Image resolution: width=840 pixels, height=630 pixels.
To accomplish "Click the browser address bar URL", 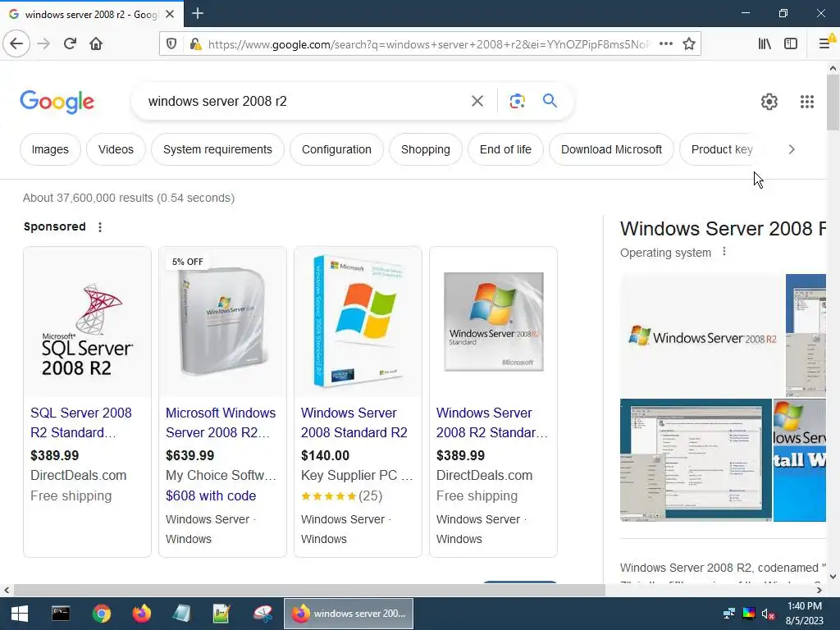I will click(x=427, y=44).
